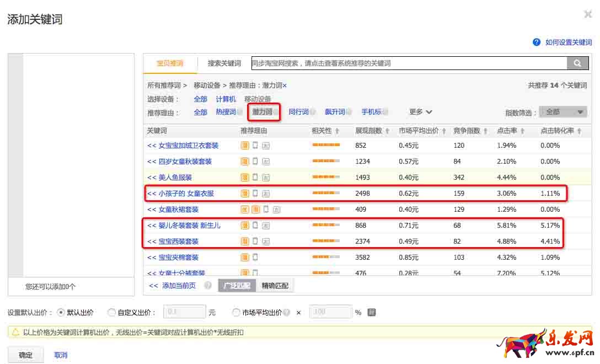Click help icon next to 添加当前页
600x364 pixels.
pyautogui.click(x=207, y=286)
